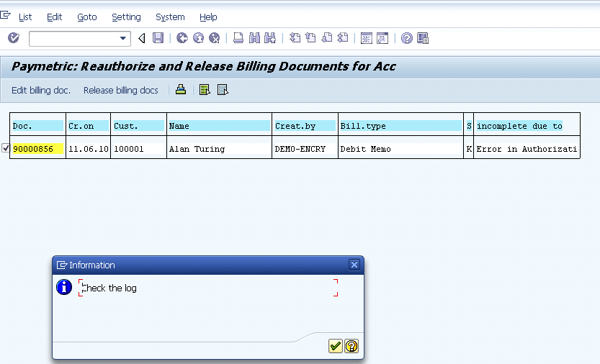Confirm Information dialog with green checkmark
Screen dimensions: 600x364
[336, 346]
